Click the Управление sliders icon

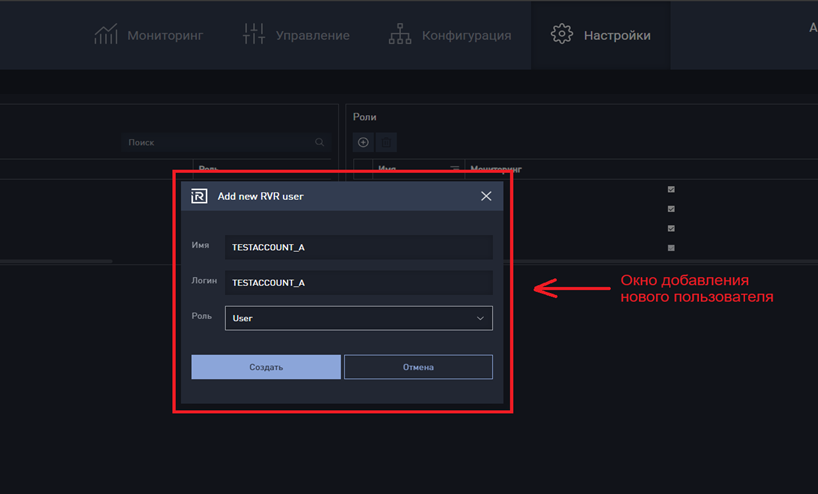(x=254, y=34)
